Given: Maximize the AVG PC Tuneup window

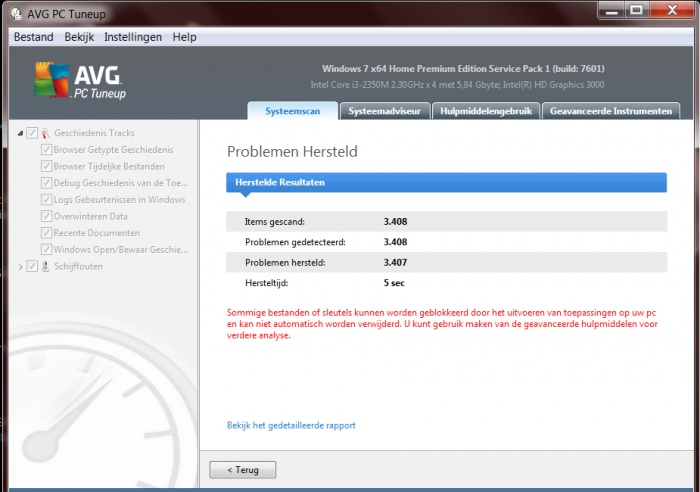Looking at the screenshot, I should (x=637, y=10).
